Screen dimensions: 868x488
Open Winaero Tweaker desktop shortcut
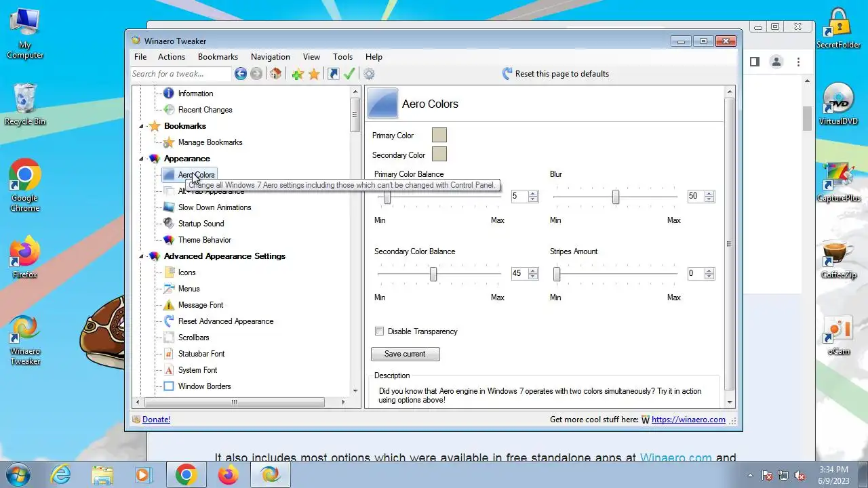[x=25, y=340]
